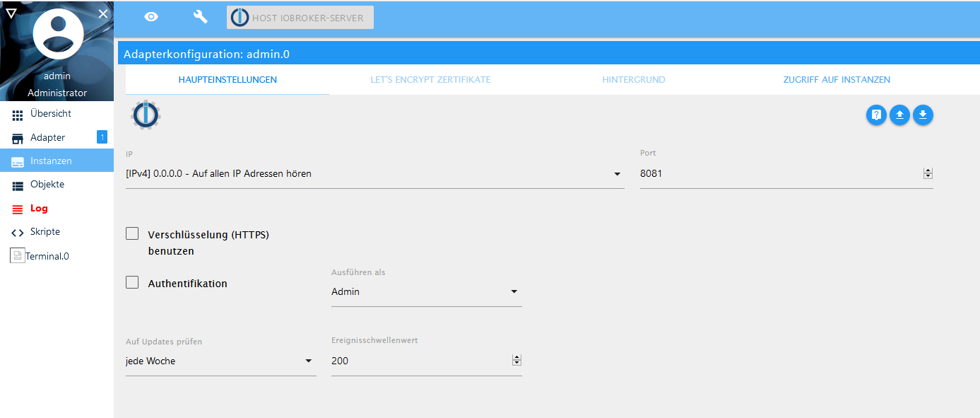The width and height of the screenshot is (980, 418).
Task: Open Adapter in the sidebar
Action: pos(57,137)
